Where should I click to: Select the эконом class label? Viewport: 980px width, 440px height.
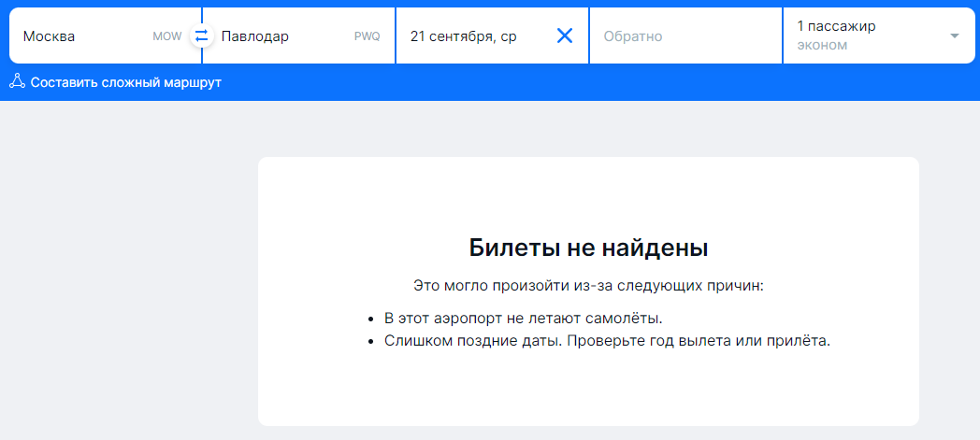[821, 45]
